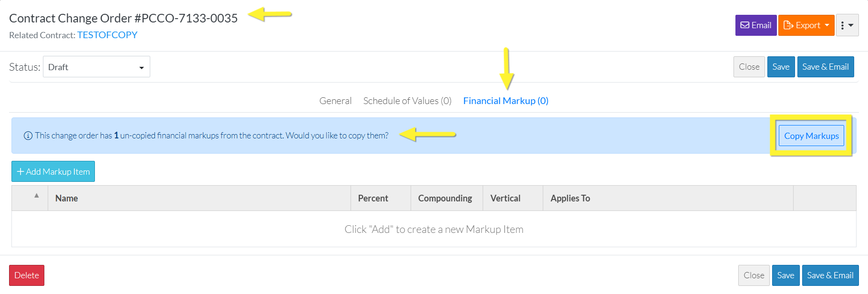Click the red Delete button

coord(27,275)
